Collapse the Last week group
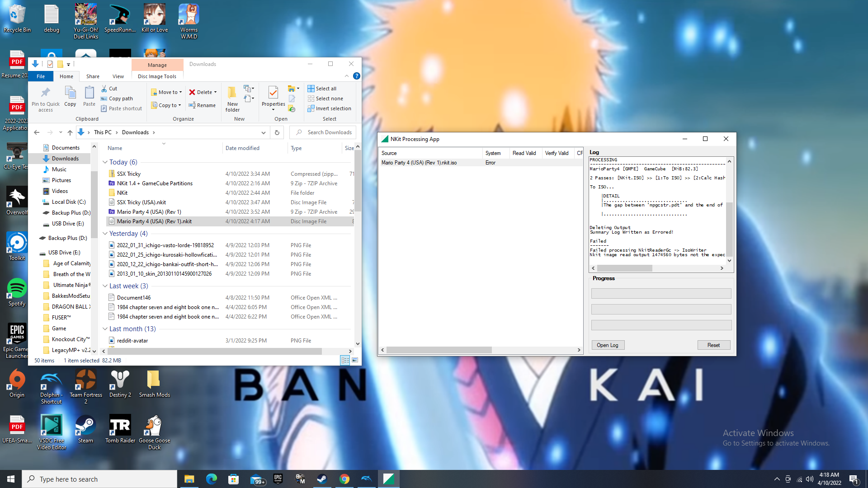The image size is (868, 488). click(105, 286)
